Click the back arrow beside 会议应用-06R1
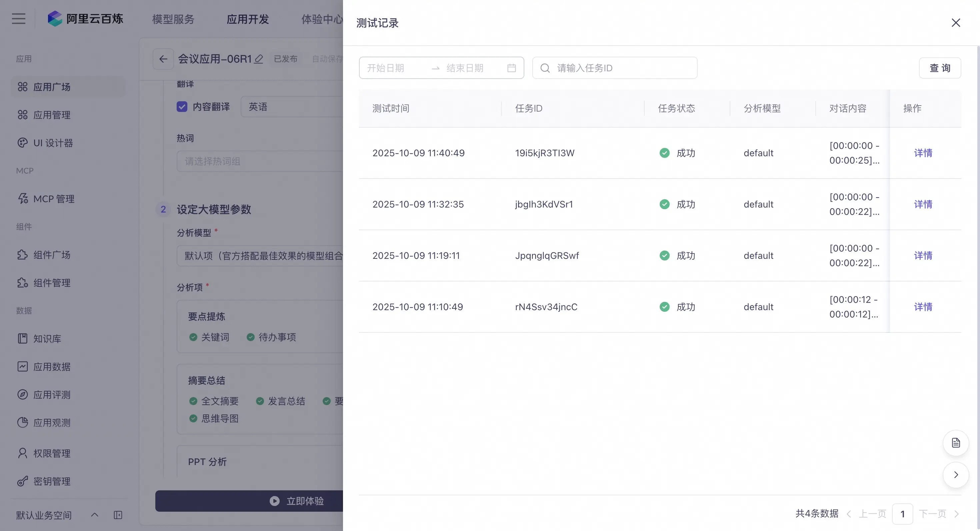Viewport: 980px width, 531px height. tap(163, 59)
